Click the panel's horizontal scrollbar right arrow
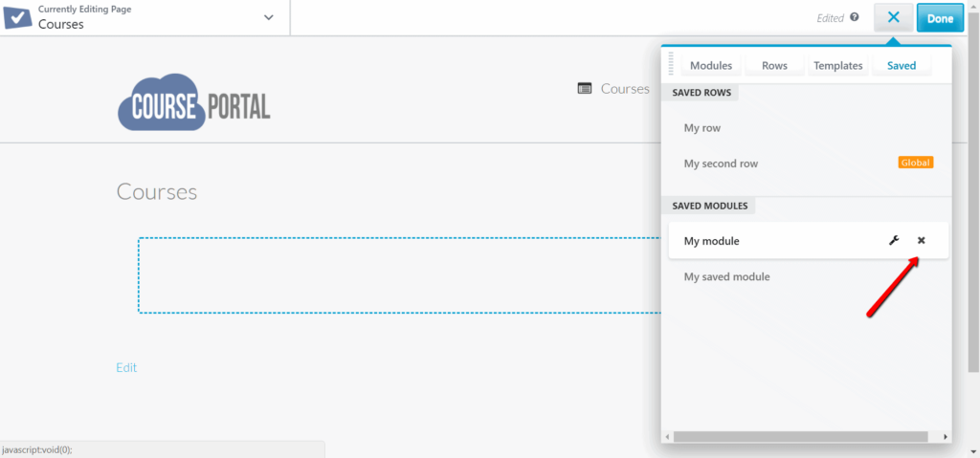Screen dimensions: 980x458 [946, 437]
